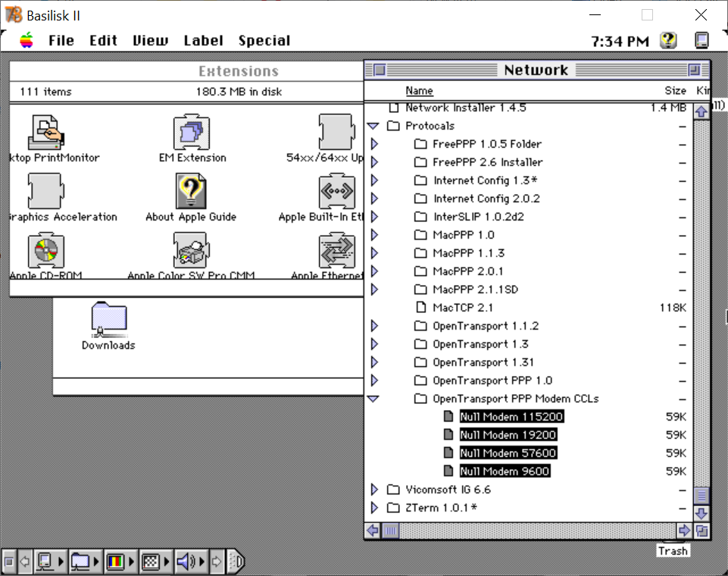Click the Extensions window title bar

(186, 71)
